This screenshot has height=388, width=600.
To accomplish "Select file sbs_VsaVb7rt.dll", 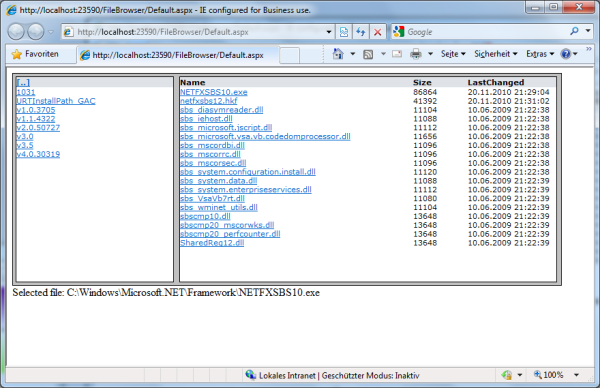I will click(x=212, y=198).
